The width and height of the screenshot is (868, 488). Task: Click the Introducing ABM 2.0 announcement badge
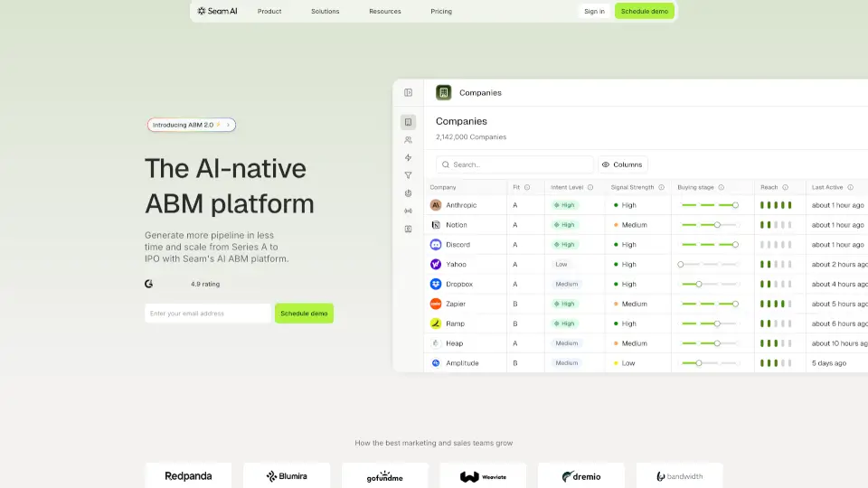[192, 125]
